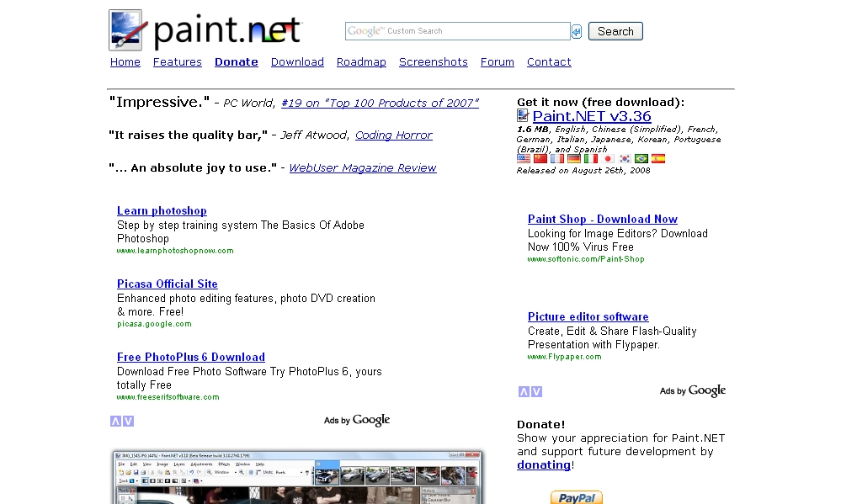The width and height of the screenshot is (841, 504).
Task: Click the Germany flag icon
Action: coord(574,159)
